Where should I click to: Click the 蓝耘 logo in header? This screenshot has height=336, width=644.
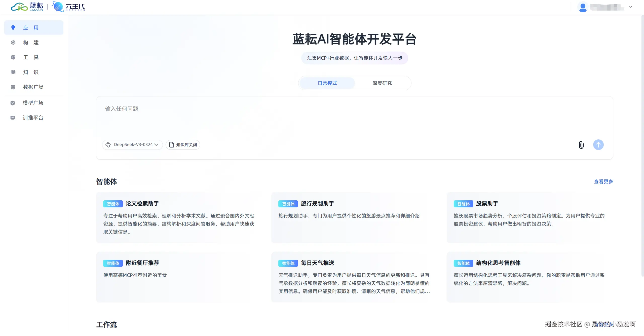pos(27,7)
